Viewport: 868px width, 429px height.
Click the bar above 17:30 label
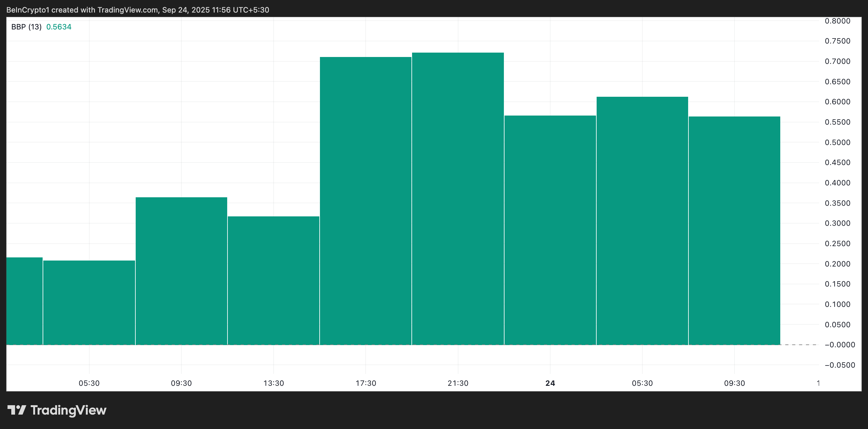[x=366, y=201]
